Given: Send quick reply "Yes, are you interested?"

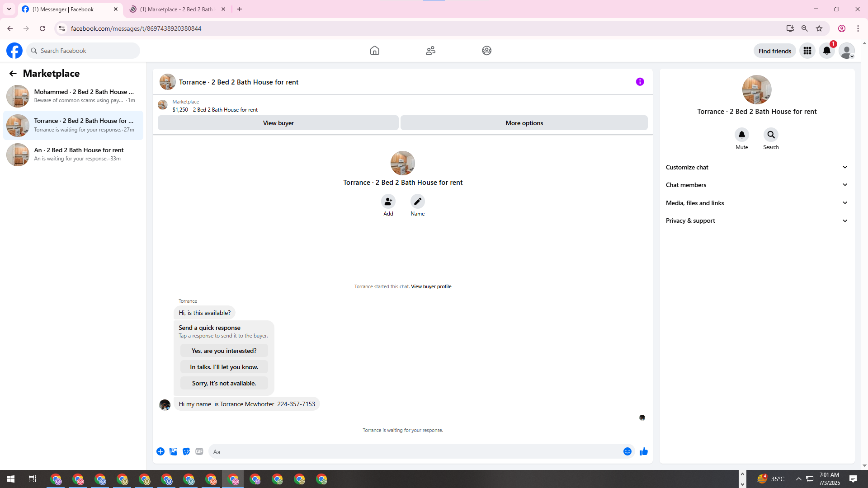Looking at the screenshot, I should (x=224, y=351).
